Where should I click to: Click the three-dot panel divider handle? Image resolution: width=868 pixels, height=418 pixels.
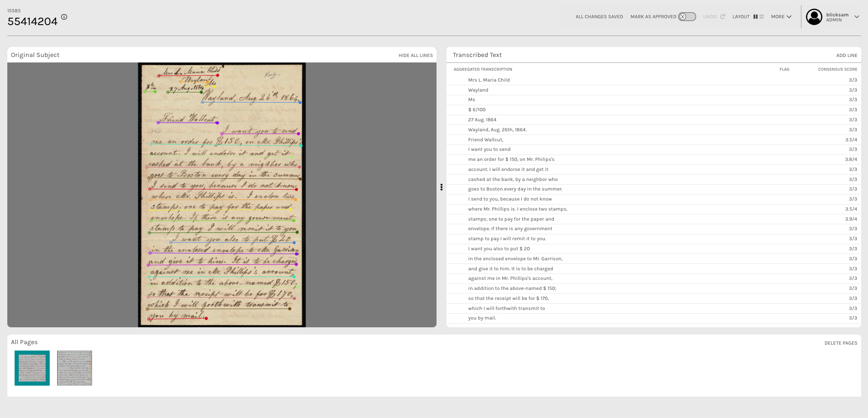pyautogui.click(x=441, y=187)
